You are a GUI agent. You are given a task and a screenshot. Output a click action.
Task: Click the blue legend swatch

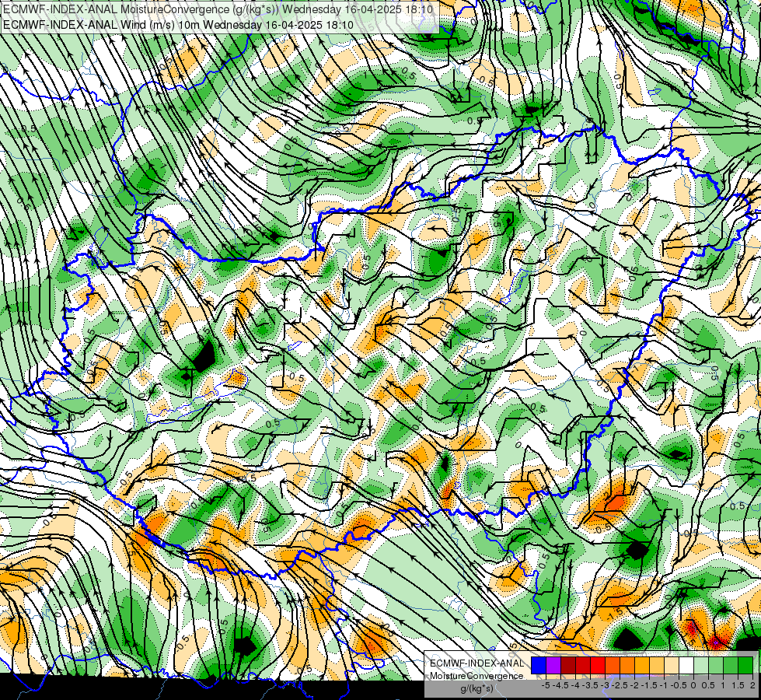tap(539, 666)
